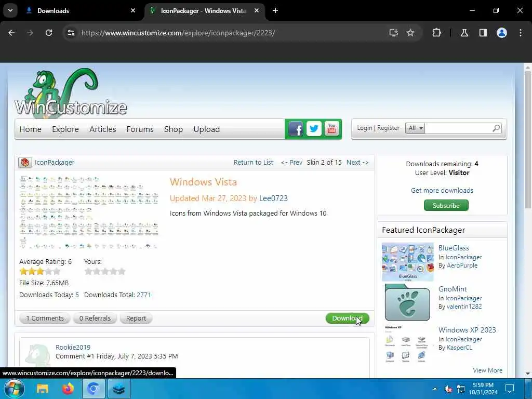Launch Firefox from the taskbar
This screenshot has height=399, width=532.
(68, 389)
